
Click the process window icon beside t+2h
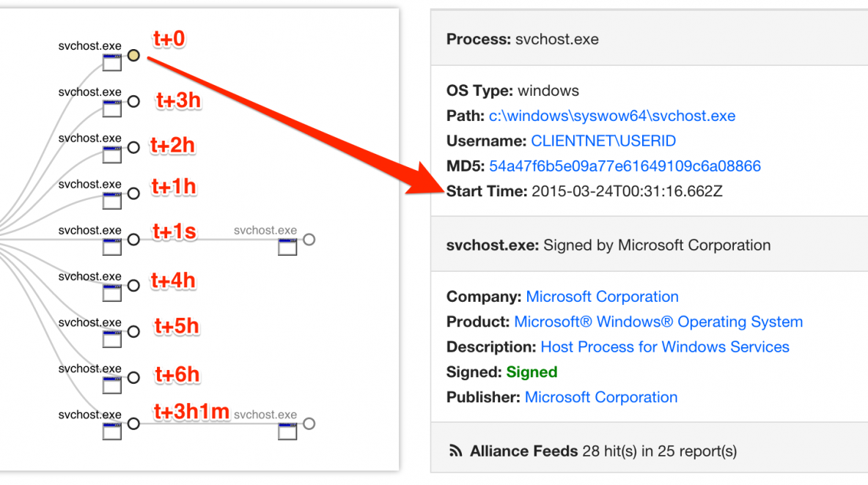point(111,155)
